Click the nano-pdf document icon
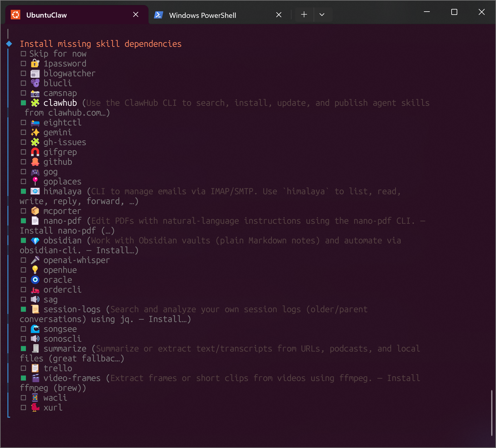This screenshot has height=448, width=496. point(35,221)
